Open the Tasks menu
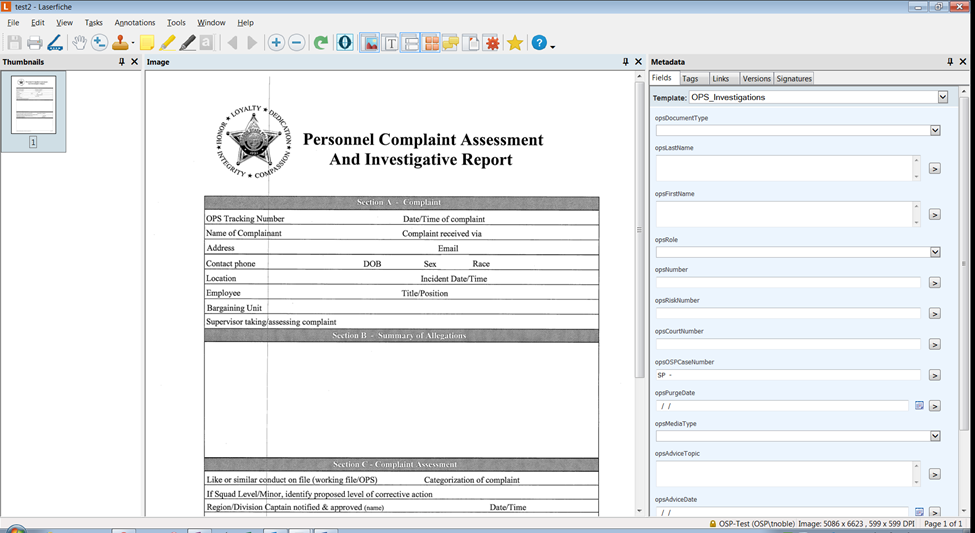 [93, 22]
